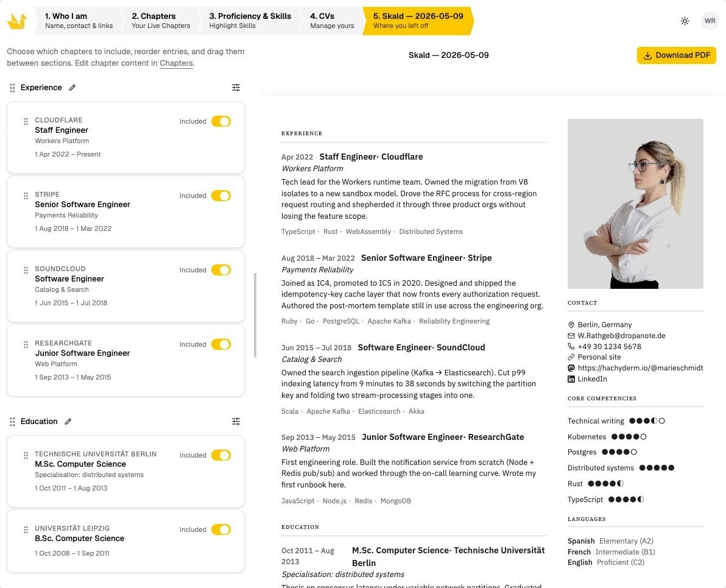726x588 pixels.
Task: Follow the Chapters link in instructions
Action: 176,63
